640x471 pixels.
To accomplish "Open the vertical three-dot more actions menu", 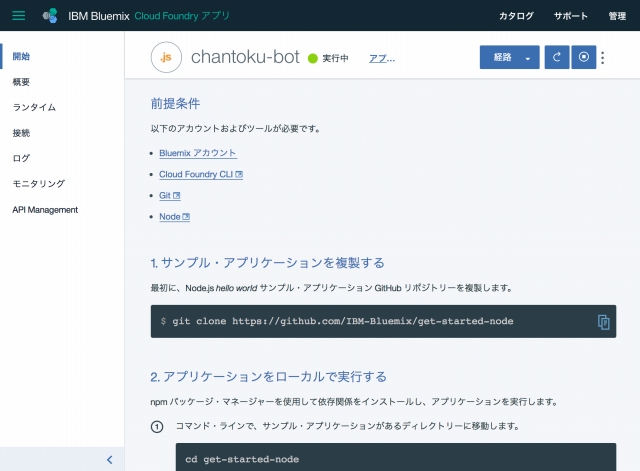I will 603,58.
